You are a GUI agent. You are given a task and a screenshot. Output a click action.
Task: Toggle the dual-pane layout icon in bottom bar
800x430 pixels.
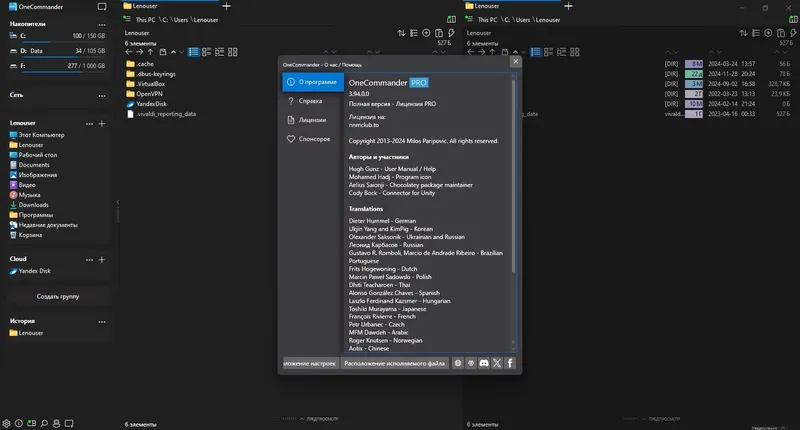point(32,423)
